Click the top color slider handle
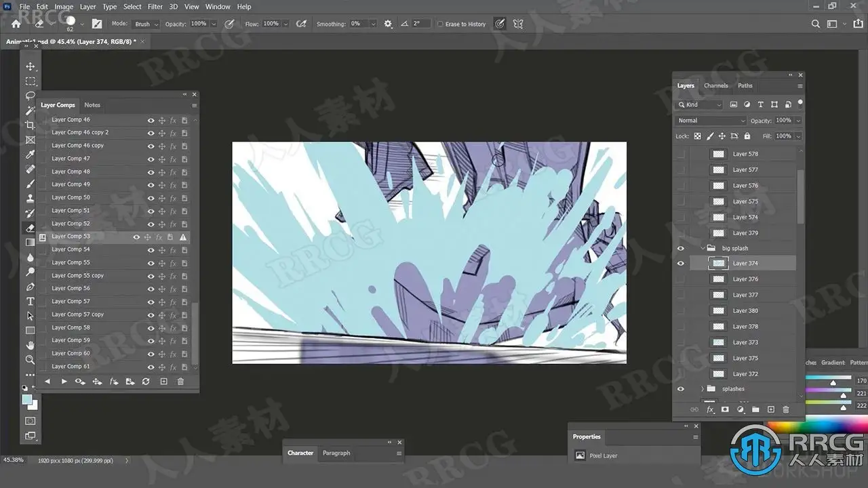Viewport: 868px width, 488px height. click(833, 383)
